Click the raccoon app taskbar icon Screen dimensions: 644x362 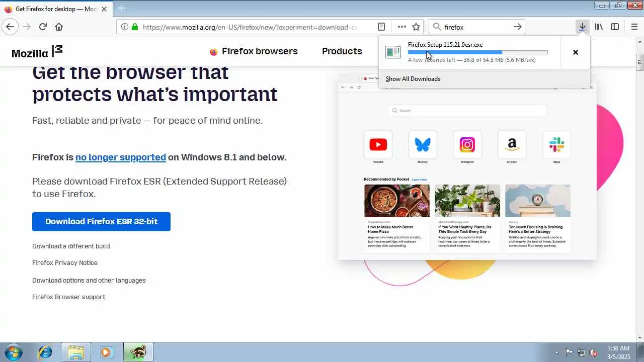coord(137,352)
